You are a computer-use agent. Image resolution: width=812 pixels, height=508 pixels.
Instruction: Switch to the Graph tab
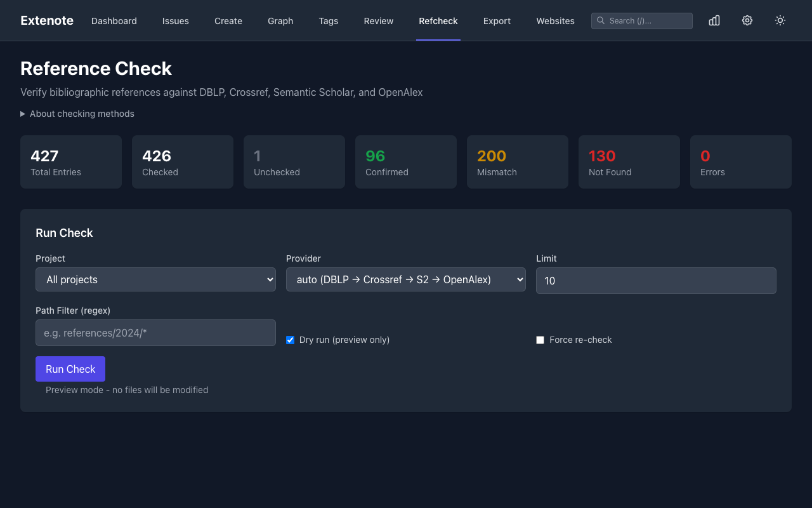pyautogui.click(x=280, y=21)
